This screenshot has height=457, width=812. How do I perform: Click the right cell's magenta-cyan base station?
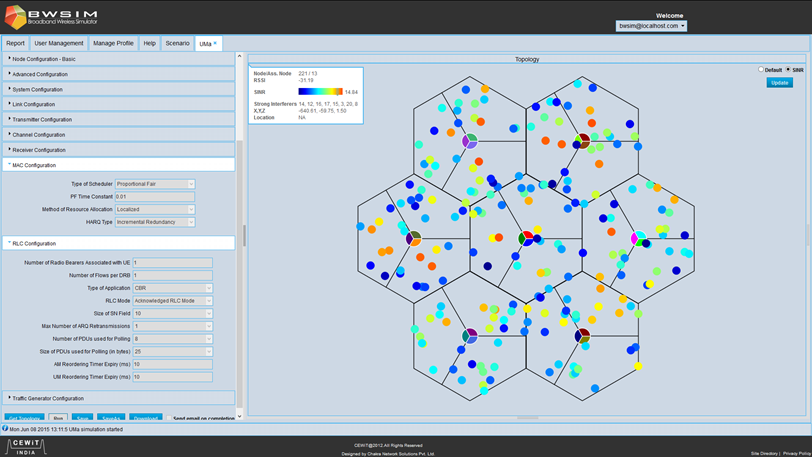coord(639,238)
